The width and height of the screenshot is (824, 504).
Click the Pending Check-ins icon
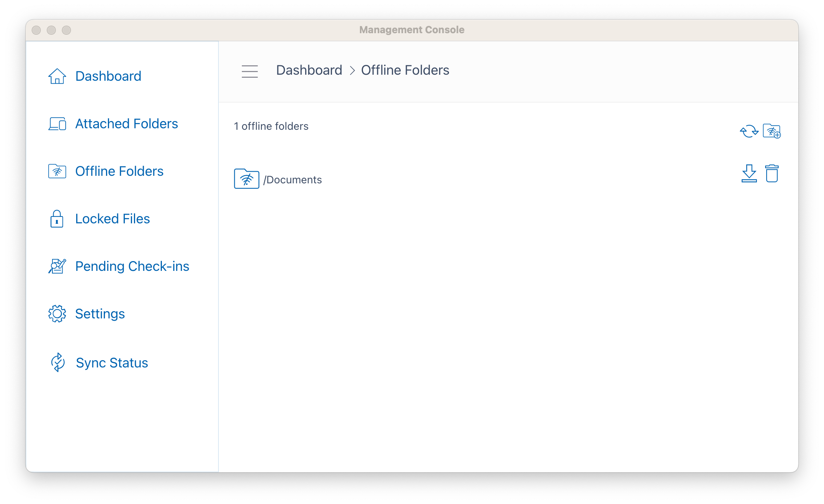(57, 266)
